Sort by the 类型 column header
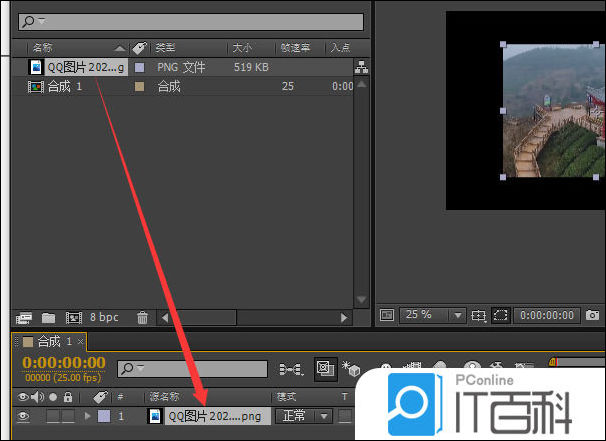The height and width of the screenshot is (441, 606). pos(165,48)
